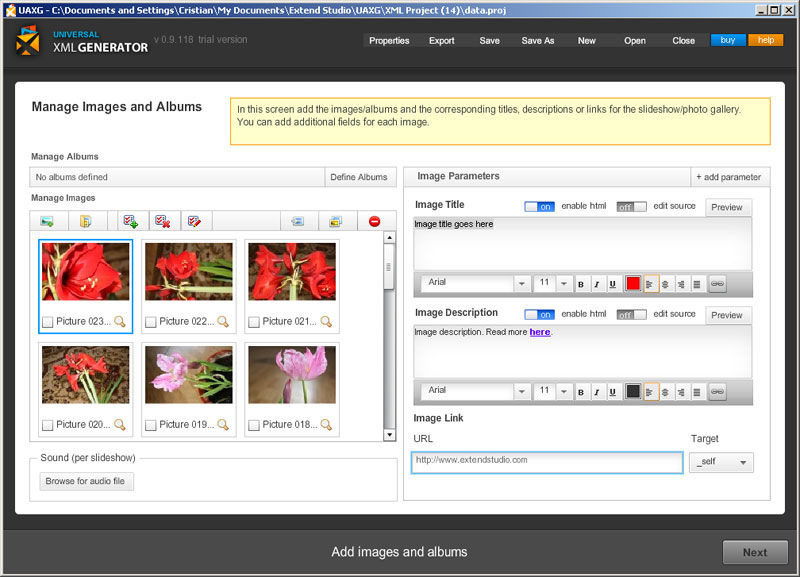
Task: Click the delete checked images icon
Action: tap(163, 221)
